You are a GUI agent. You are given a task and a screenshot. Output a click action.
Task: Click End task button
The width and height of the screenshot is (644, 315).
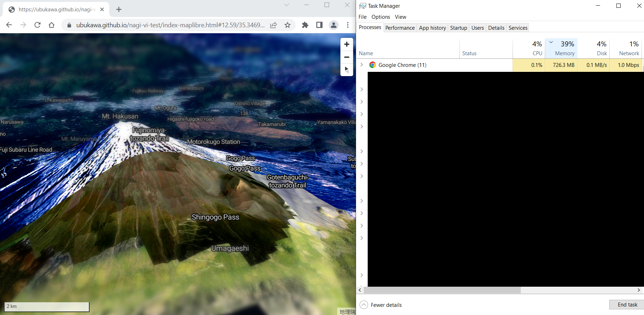click(x=627, y=304)
